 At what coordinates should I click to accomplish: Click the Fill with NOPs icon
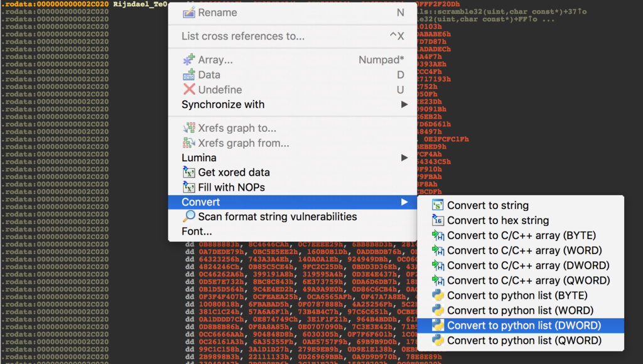click(188, 187)
